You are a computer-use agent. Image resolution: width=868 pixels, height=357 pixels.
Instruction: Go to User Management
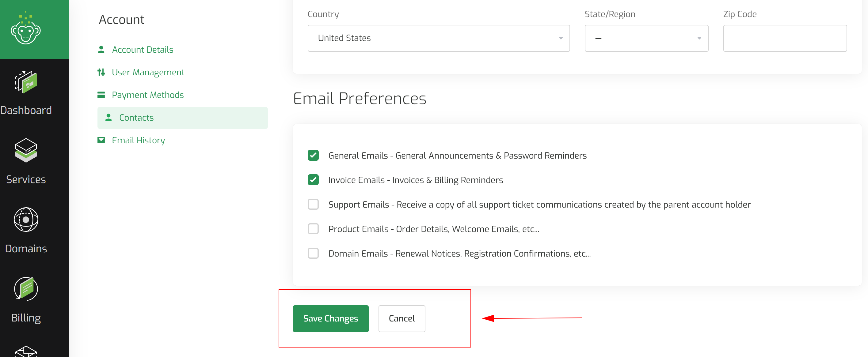tap(148, 72)
